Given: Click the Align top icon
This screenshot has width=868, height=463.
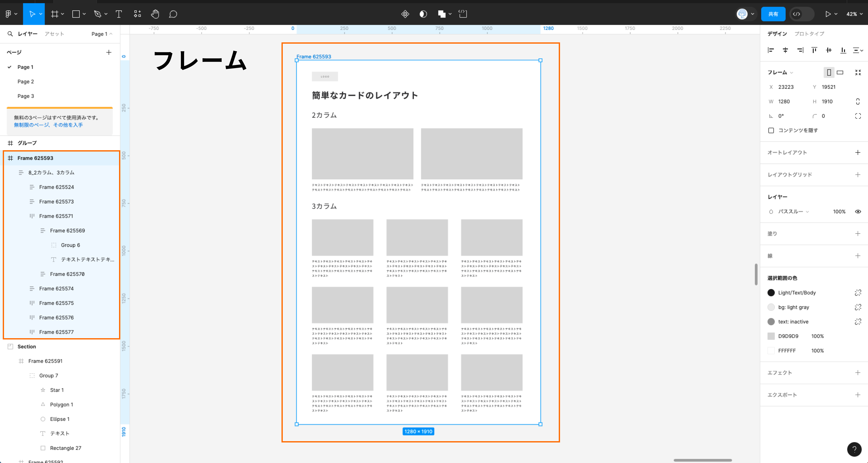Looking at the screenshot, I should point(814,50).
